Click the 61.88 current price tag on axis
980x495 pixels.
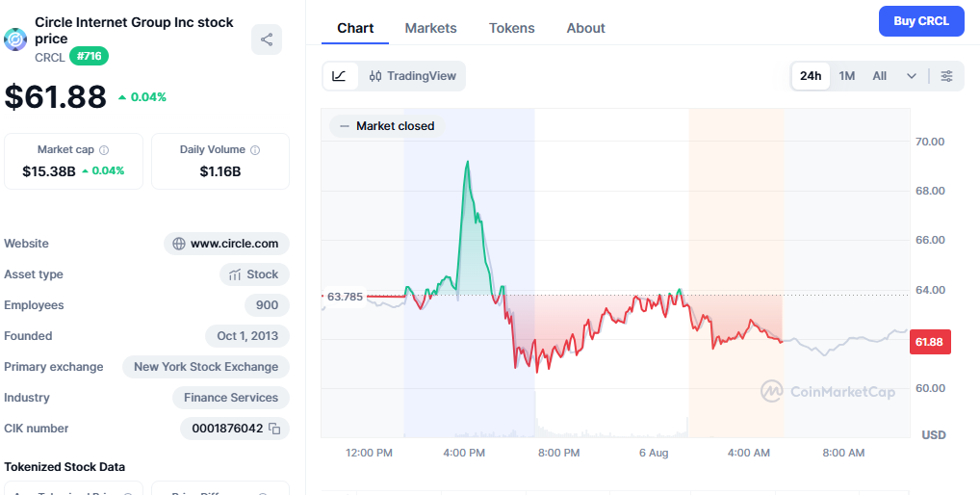point(930,342)
